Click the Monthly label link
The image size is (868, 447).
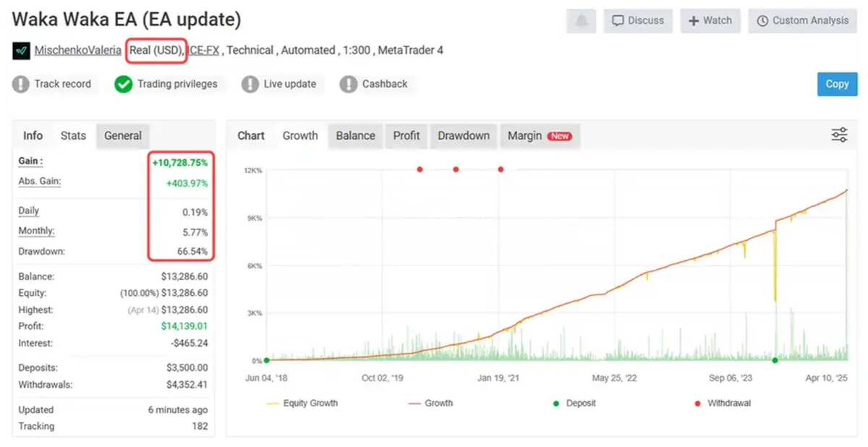(x=36, y=231)
